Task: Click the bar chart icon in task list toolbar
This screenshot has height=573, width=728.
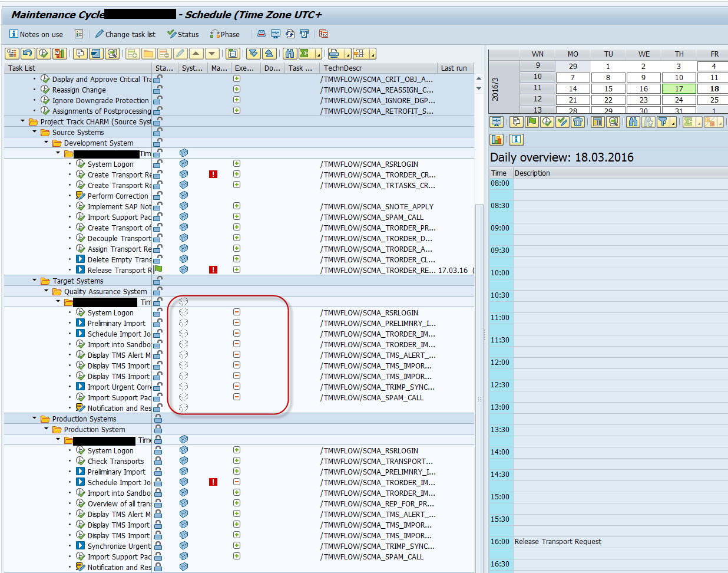Action: [59, 54]
